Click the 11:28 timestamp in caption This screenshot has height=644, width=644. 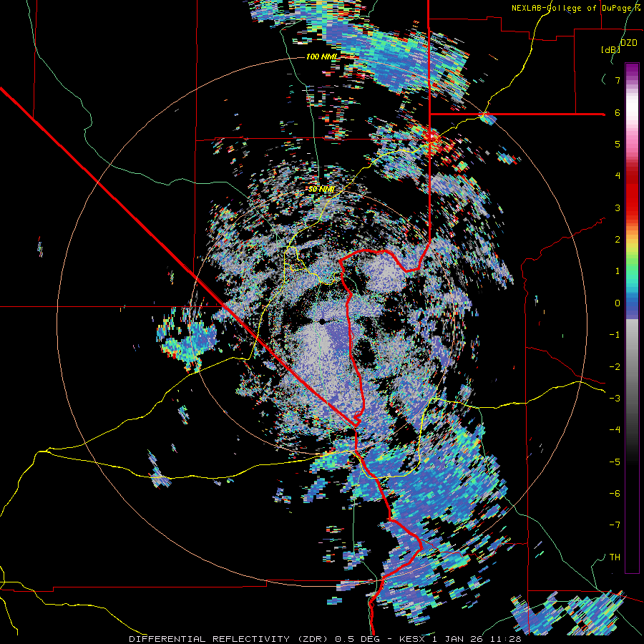click(x=504, y=639)
